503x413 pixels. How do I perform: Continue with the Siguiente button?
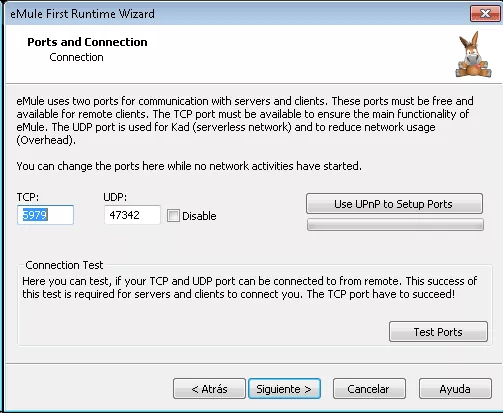click(284, 389)
